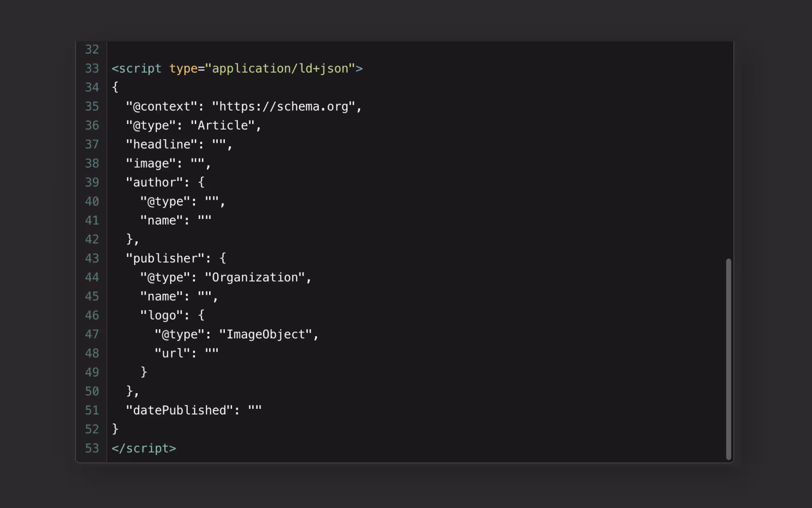This screenshot has width=812, height=508.
Task: Click the "name" key inside publisher
Action: [161, 297]
